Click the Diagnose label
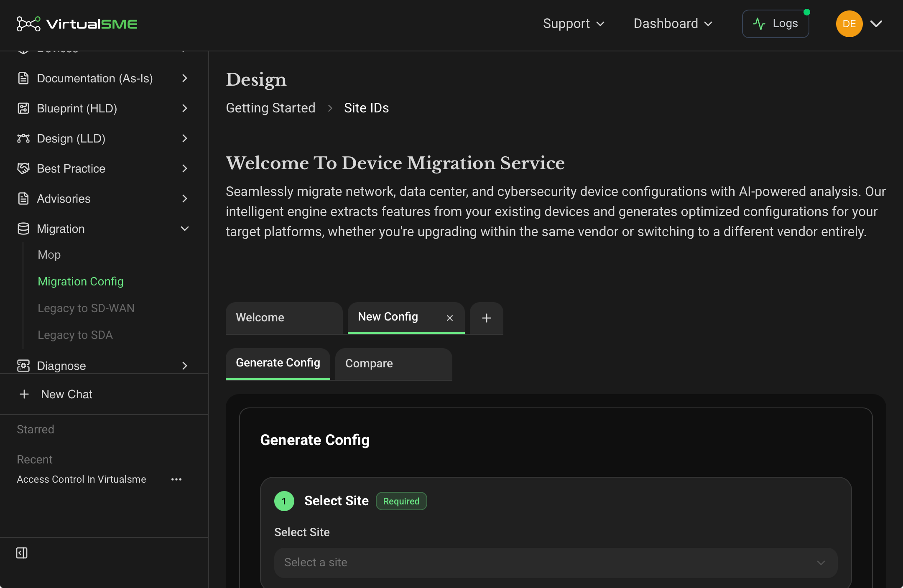 tap(61, 366)
